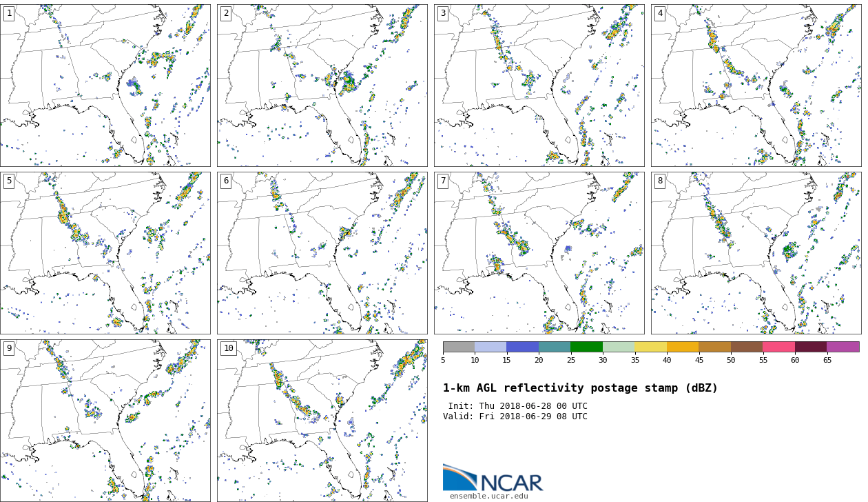The image size is (868, 502).
Task: Click the gray 5-10 dBZ color swatch
Action: [459, 347]
